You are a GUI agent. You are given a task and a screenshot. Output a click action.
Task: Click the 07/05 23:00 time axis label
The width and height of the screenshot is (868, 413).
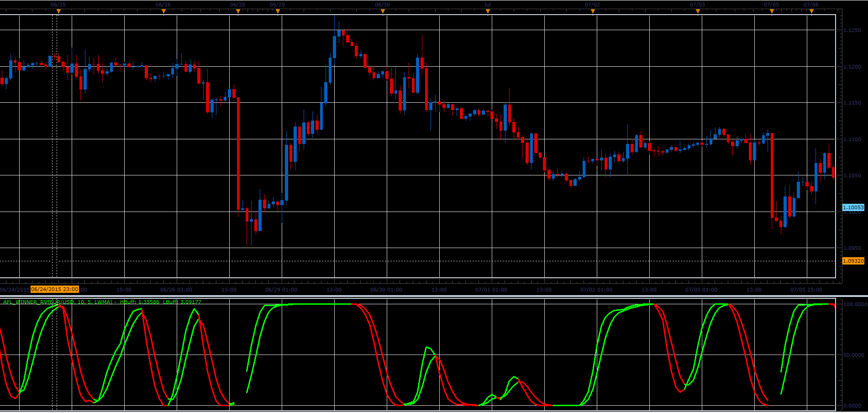806,290
